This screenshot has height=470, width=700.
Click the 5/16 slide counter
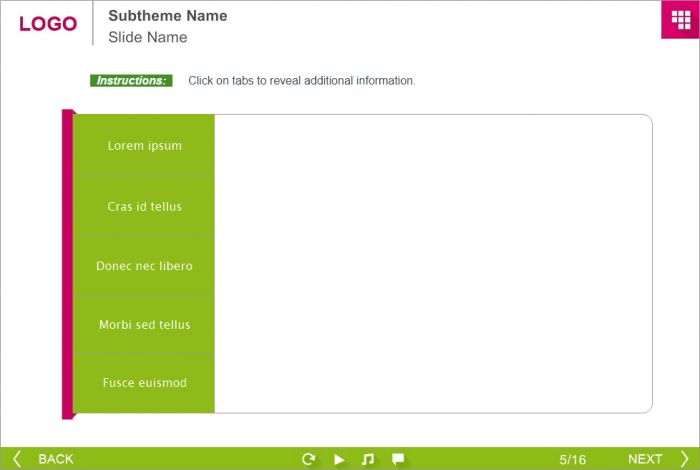[x=573, y=459]
